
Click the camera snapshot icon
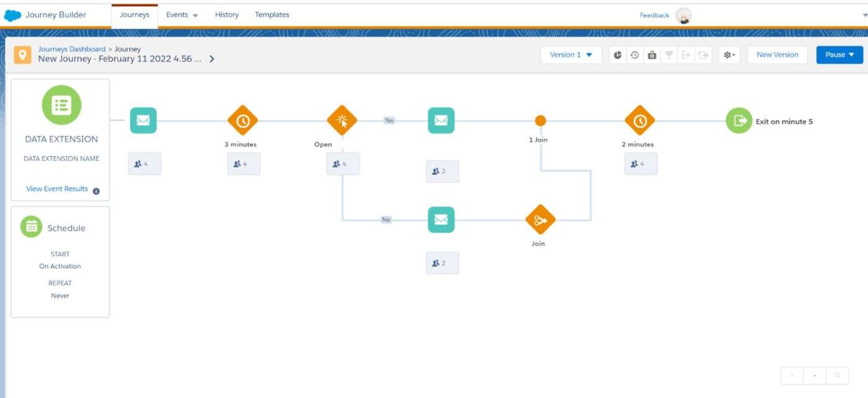[652, 55]
